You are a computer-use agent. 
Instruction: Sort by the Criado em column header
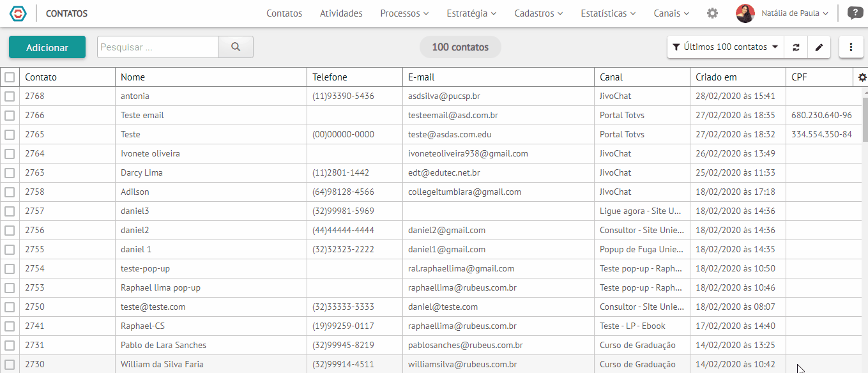coord(738,77)
